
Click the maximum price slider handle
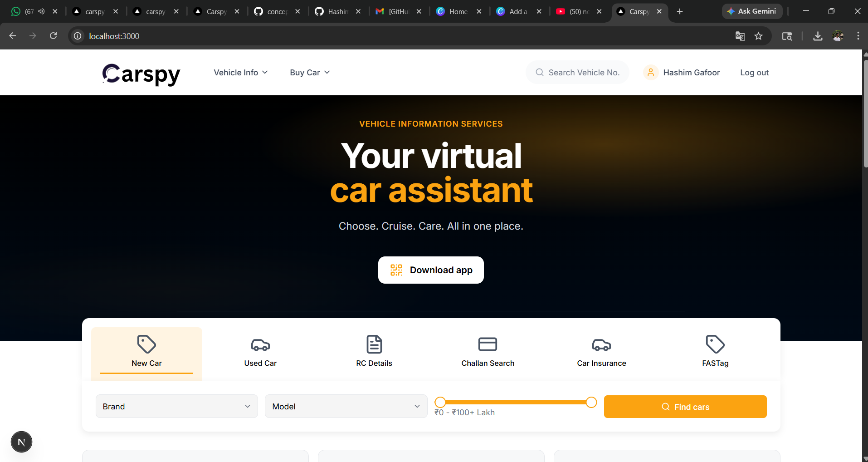(x=591, y=402)
